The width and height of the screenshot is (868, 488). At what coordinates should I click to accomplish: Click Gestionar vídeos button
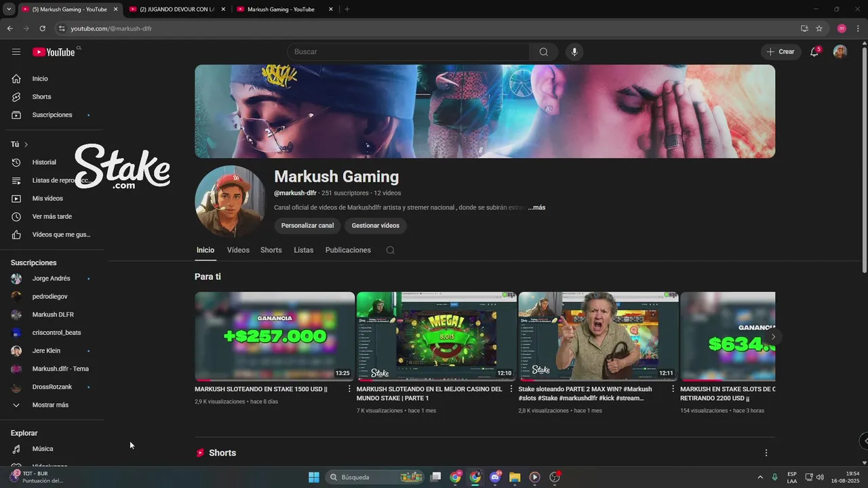376,225
